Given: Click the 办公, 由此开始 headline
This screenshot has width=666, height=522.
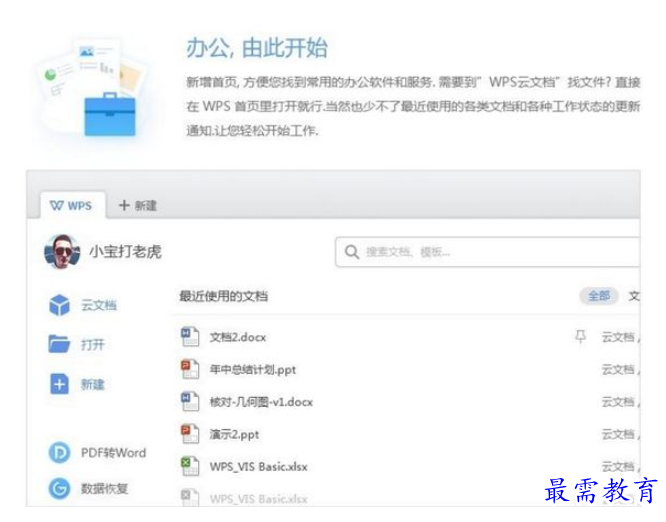Looking at the screenshot, I should (257, 48).
